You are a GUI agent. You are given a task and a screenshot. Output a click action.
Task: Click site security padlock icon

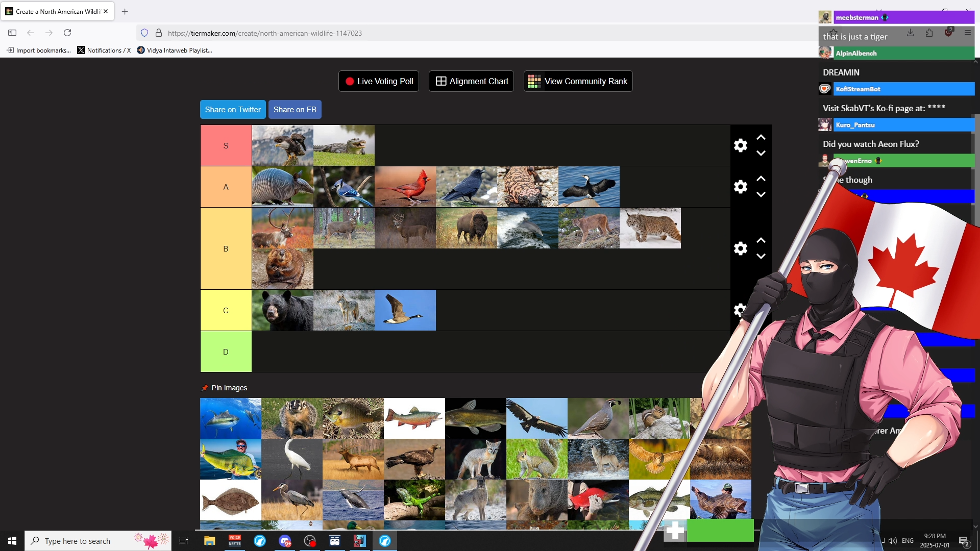pyautogui.click(x=159, y=33)
